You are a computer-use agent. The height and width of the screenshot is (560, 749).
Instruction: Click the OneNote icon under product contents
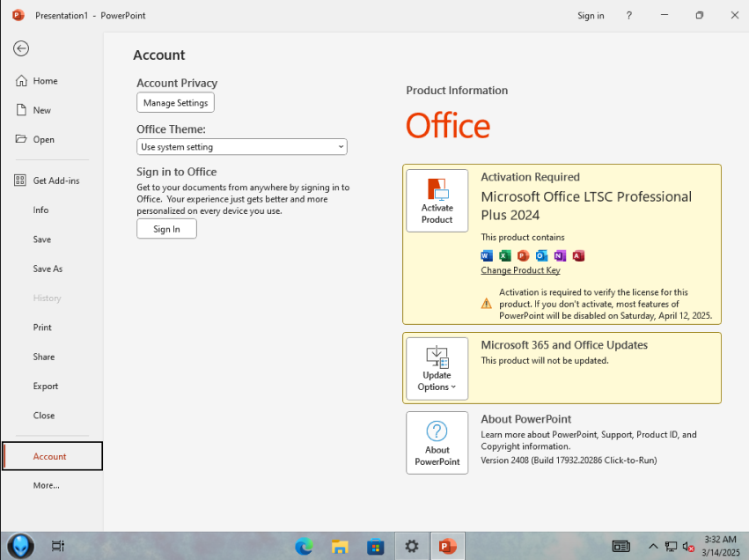560,255
